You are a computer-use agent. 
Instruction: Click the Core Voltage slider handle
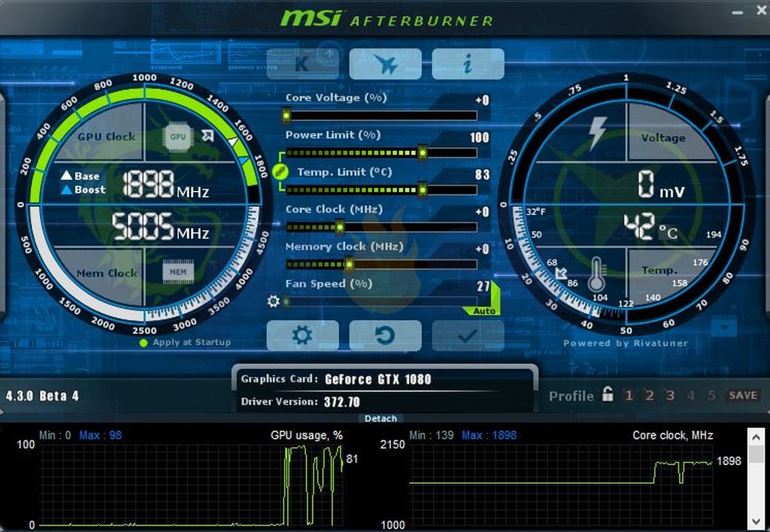coord(286,116)
